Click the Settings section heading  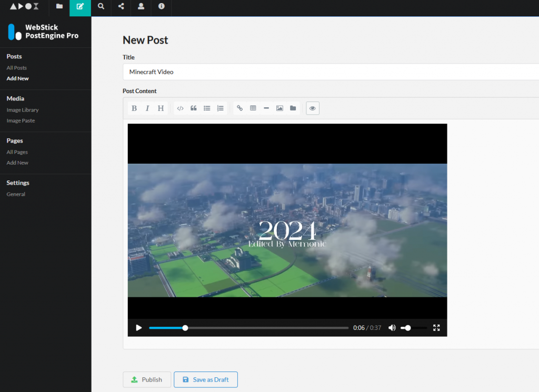click(x=18, y=183)
